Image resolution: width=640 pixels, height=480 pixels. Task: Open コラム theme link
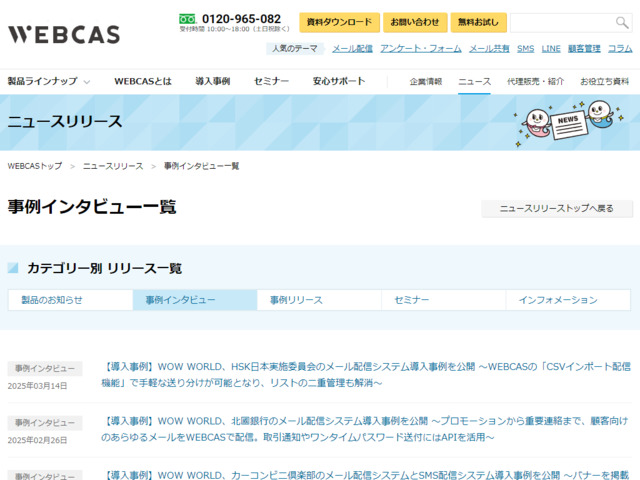tap(620, 49)
